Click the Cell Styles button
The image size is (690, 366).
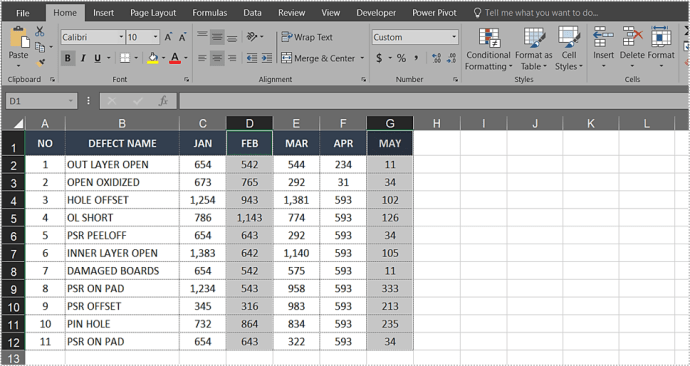569,49
